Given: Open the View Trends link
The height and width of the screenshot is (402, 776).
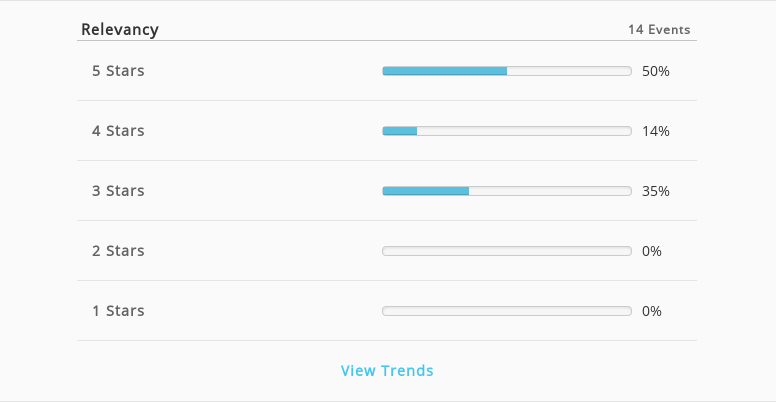Looking at the screenshot, I should (387, 370).
